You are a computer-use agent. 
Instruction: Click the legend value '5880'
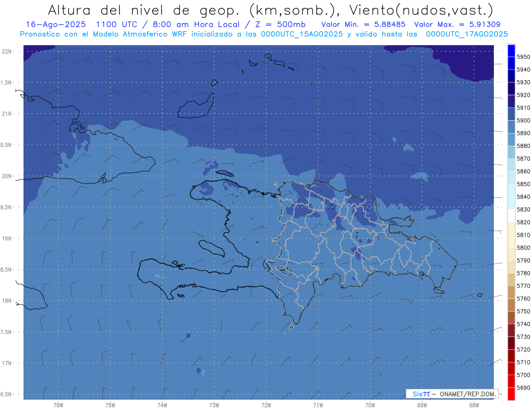[x=524, y=146]
